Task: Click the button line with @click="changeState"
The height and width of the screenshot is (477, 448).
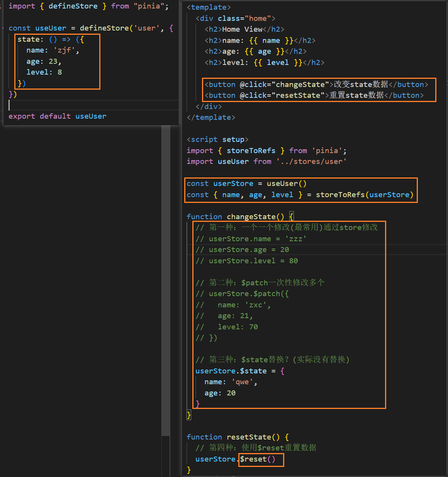Action: [x=316, y=85]
